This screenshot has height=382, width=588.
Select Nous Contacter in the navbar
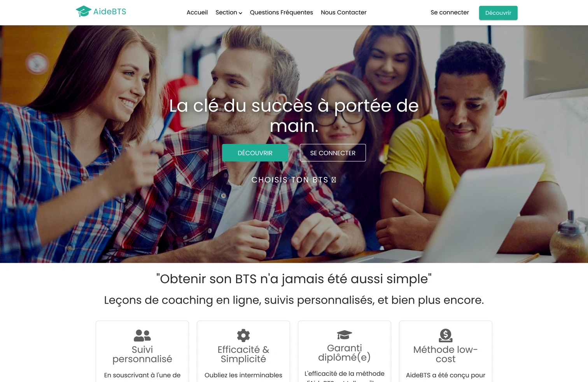(x=344, y=12)
